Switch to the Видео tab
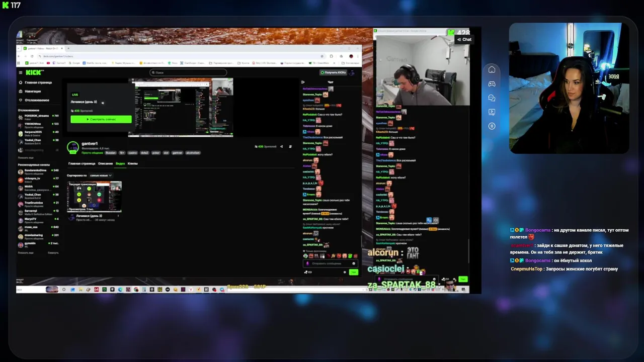 (120, 164)
